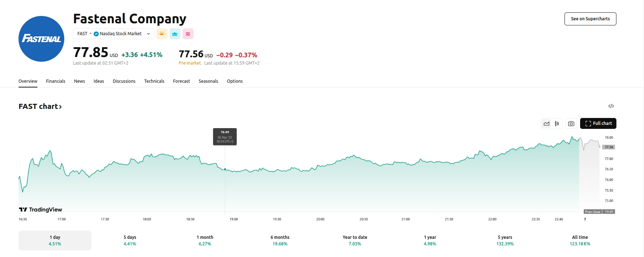The height and width of the screenshot is (257, 644).
Task: Open the Full chart button
Action: 598,123
